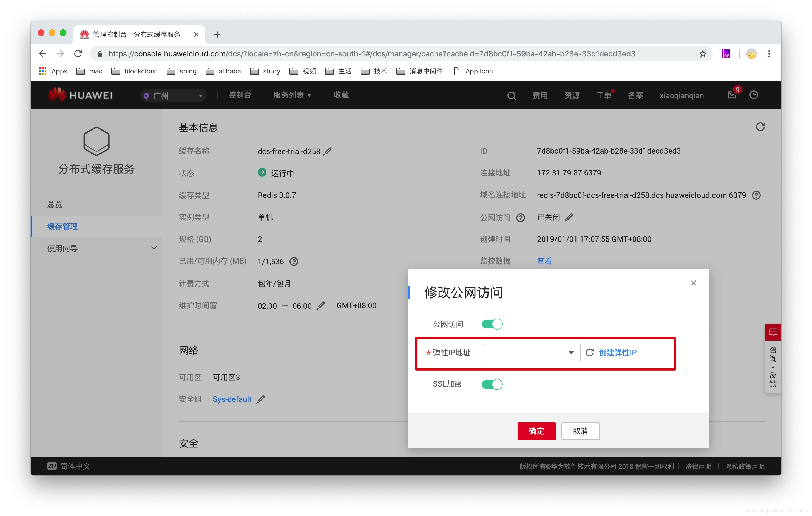Click the red 确定 button

click(536, 431)
